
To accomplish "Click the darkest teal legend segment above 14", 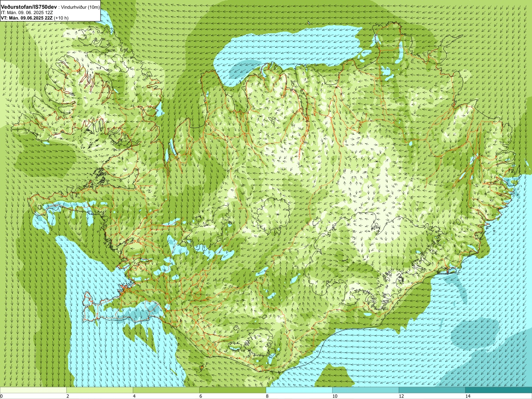I will point(499,390).
